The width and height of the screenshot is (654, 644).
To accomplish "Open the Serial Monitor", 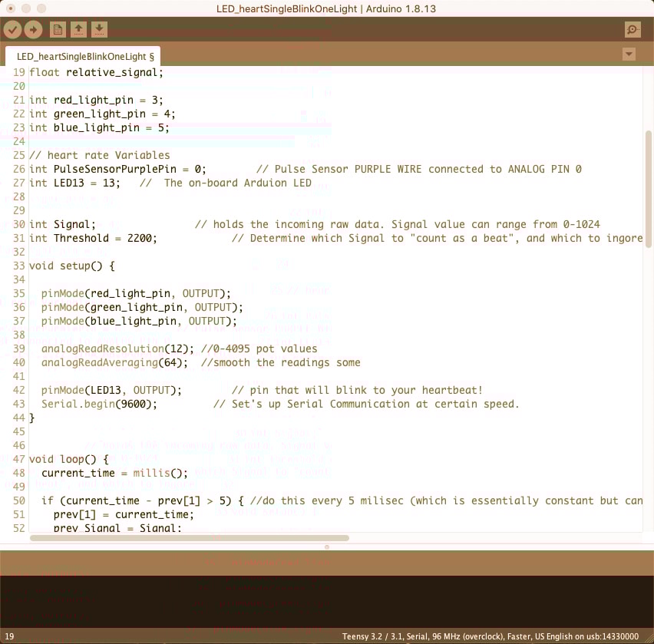I will pos(632,30).
